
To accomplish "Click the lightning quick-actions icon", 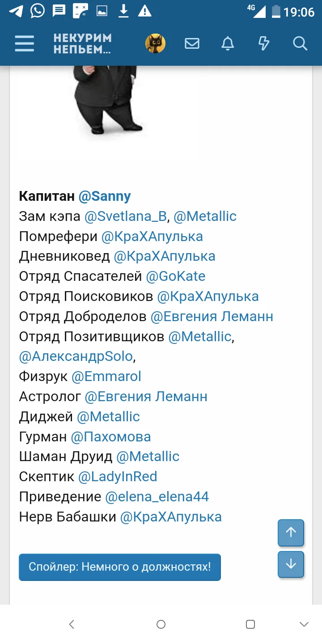I will click(x=264, y=43).
